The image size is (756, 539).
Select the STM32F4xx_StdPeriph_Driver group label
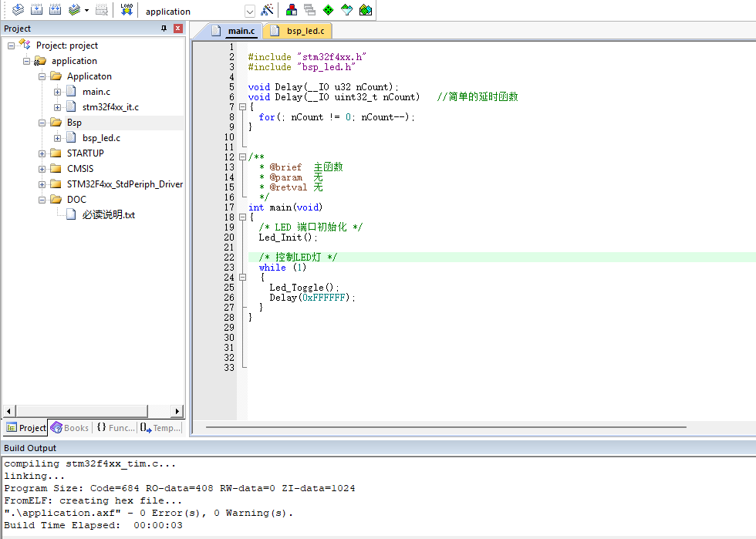point(125,184)
